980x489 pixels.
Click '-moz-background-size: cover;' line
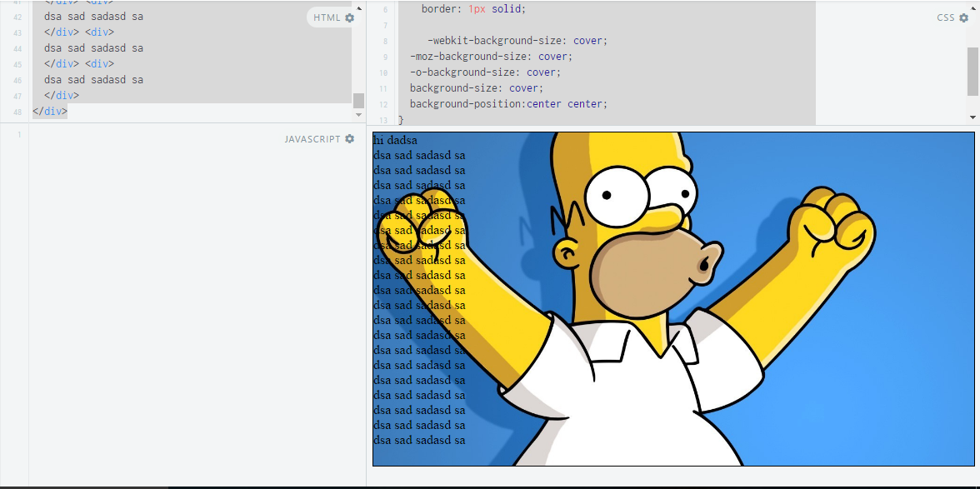tap(492, 56)
